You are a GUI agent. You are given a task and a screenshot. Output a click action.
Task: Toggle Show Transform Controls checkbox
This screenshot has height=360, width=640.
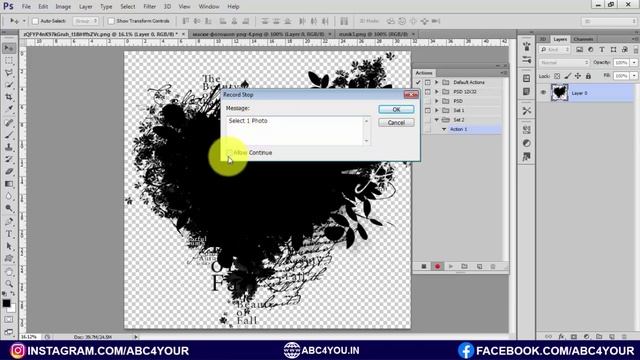[111, 21]
